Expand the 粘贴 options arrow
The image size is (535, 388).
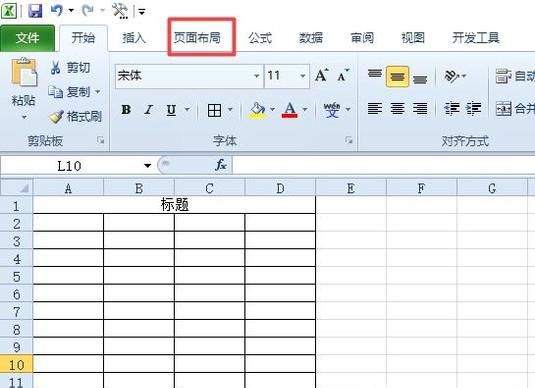[x=24, y=117]
